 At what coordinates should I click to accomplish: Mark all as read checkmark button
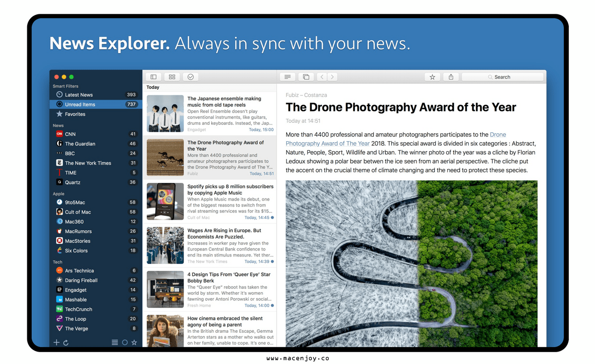coord(190,77)
